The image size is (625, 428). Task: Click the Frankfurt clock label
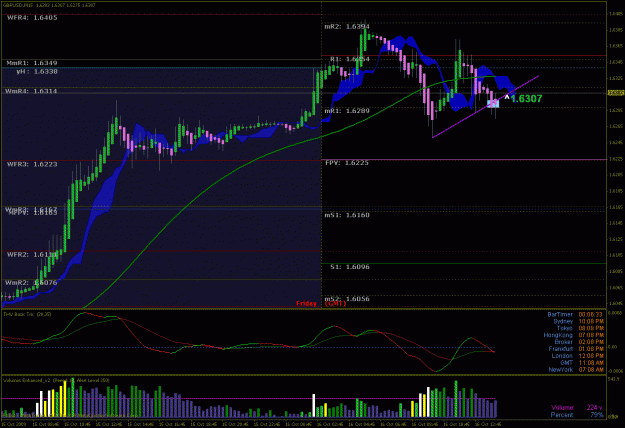(x=560, y=349)
